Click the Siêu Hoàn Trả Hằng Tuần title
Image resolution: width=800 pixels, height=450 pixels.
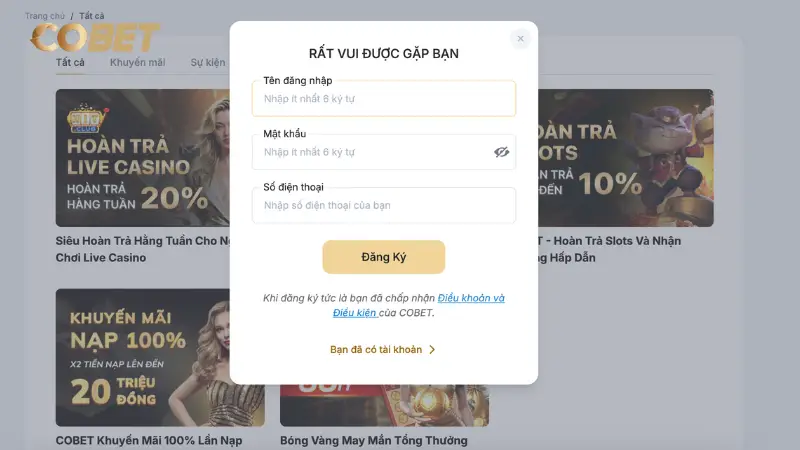143,249
